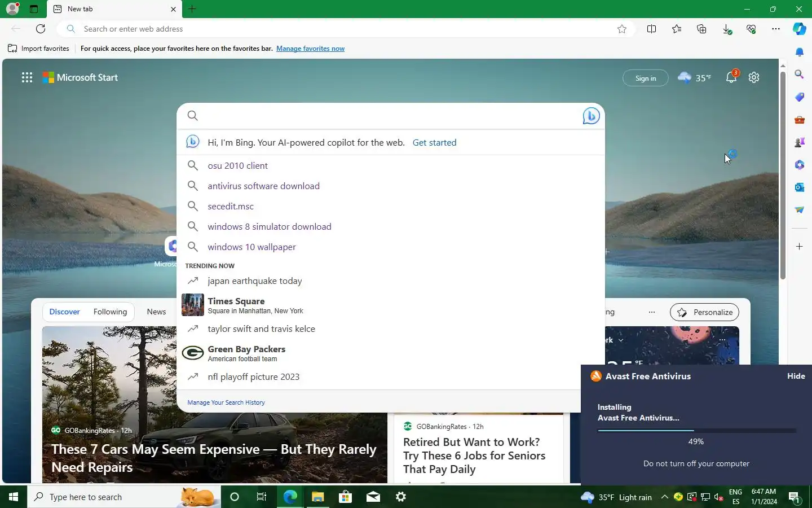
Task: Open the sidebar Drop paper plane icon
Action: (800, 210)
